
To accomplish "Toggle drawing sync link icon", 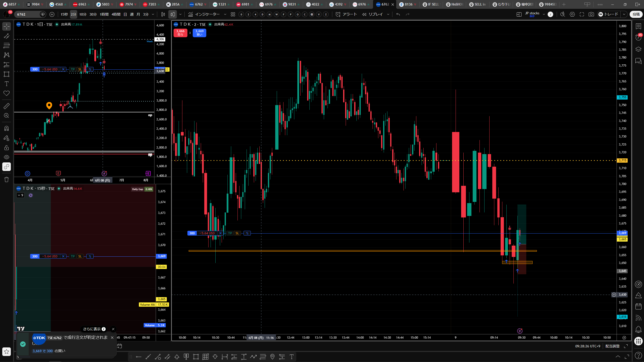I will [x=7, y=167].
